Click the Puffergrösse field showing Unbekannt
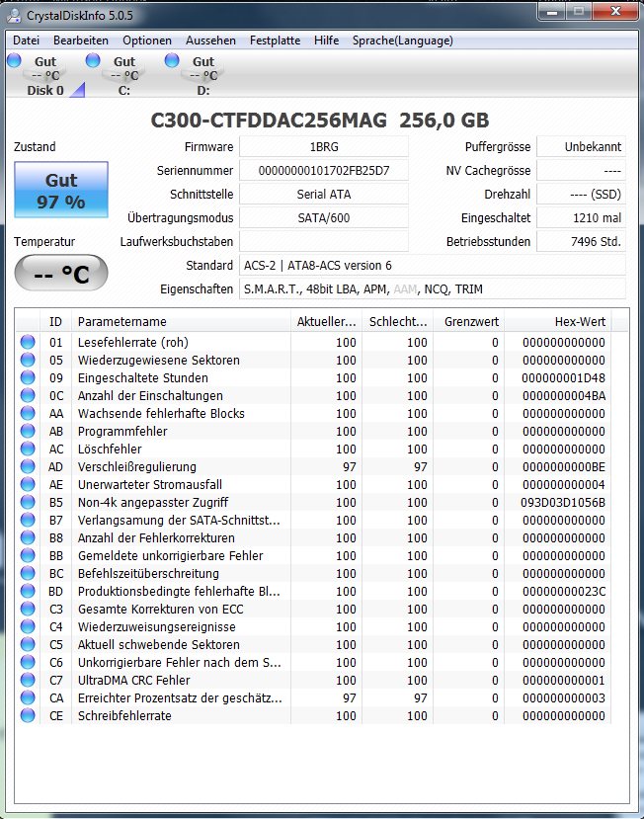The height and width of the screenshot is (819, 644). pos(582,147)
